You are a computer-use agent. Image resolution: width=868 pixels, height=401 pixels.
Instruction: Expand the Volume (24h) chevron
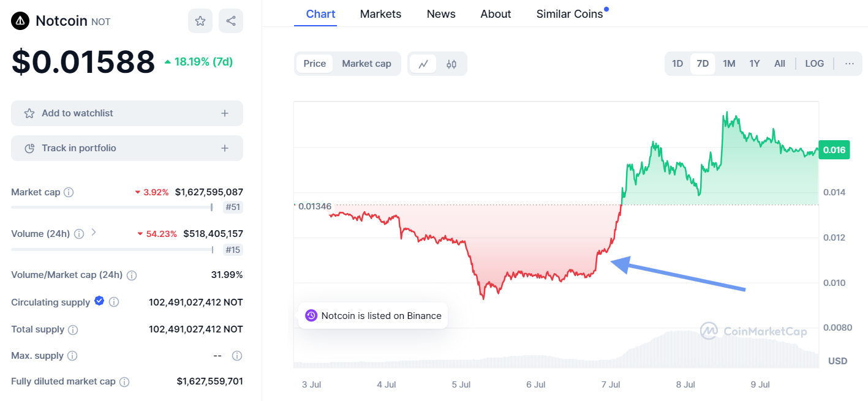[94, 233]
